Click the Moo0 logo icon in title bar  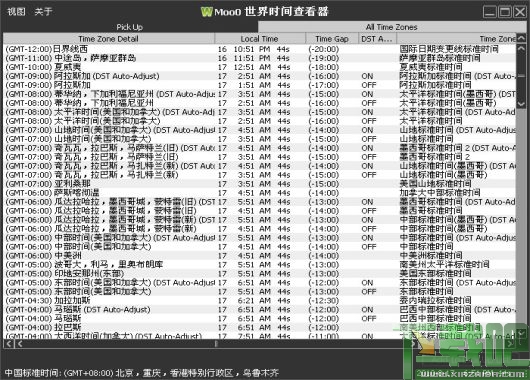pyautogui.click(x=206, y=12)
